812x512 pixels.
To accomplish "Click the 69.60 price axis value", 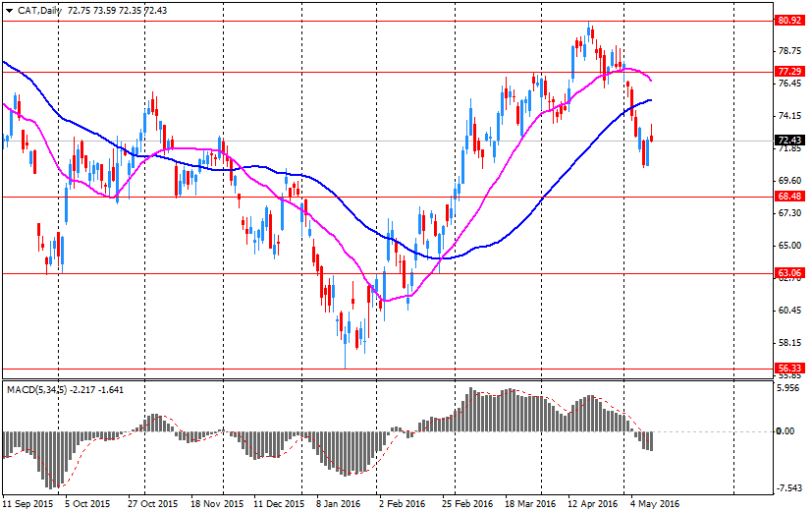I will (x=789, y=181).
